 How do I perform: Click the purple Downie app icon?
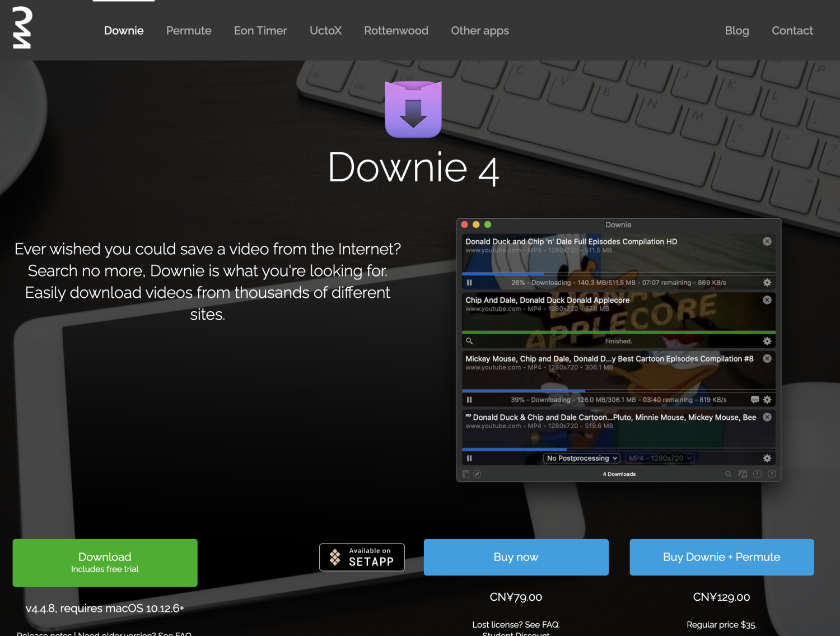[x=413, y=109]
